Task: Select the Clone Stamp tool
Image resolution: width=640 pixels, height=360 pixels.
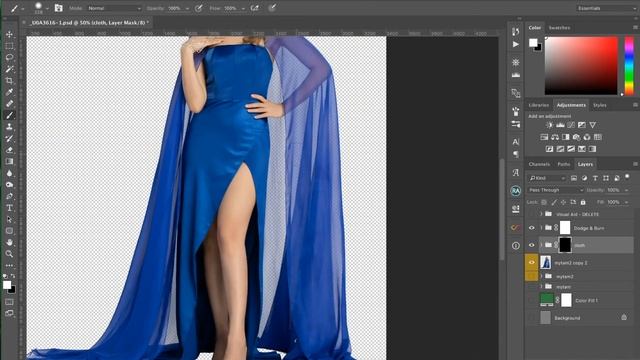Action: click(9, 127)
